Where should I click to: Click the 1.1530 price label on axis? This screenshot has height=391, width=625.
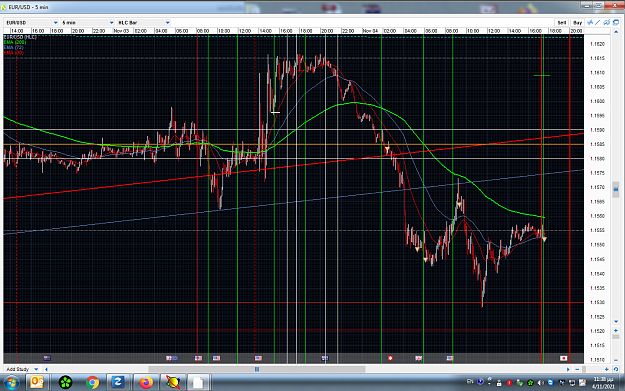[x=597, y=302]
